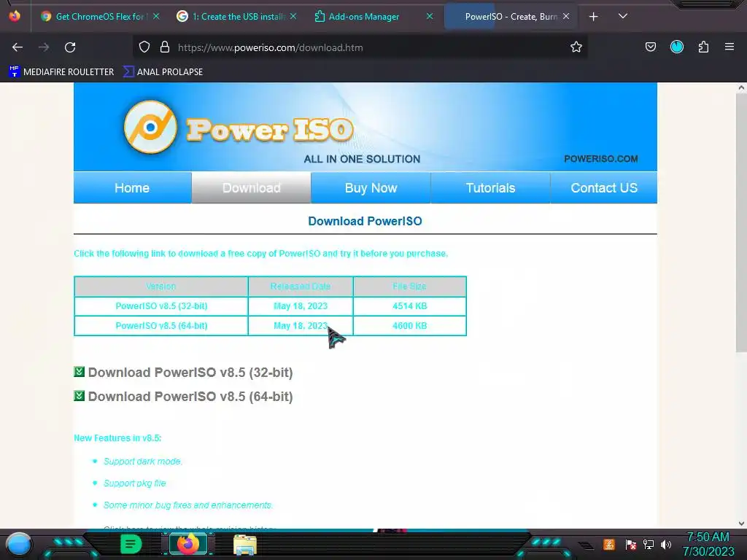Open the green notes app on taskbar
The height and width of the screenshot is (560, 747).
131,544
